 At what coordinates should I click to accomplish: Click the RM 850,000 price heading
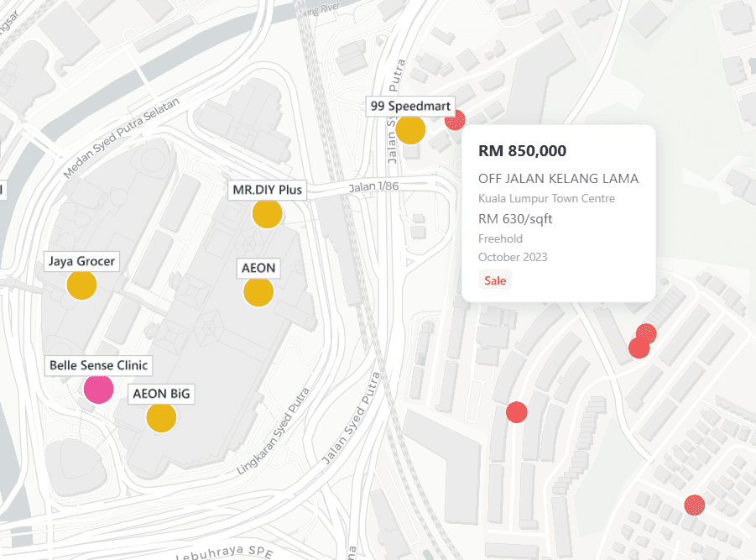522,151
